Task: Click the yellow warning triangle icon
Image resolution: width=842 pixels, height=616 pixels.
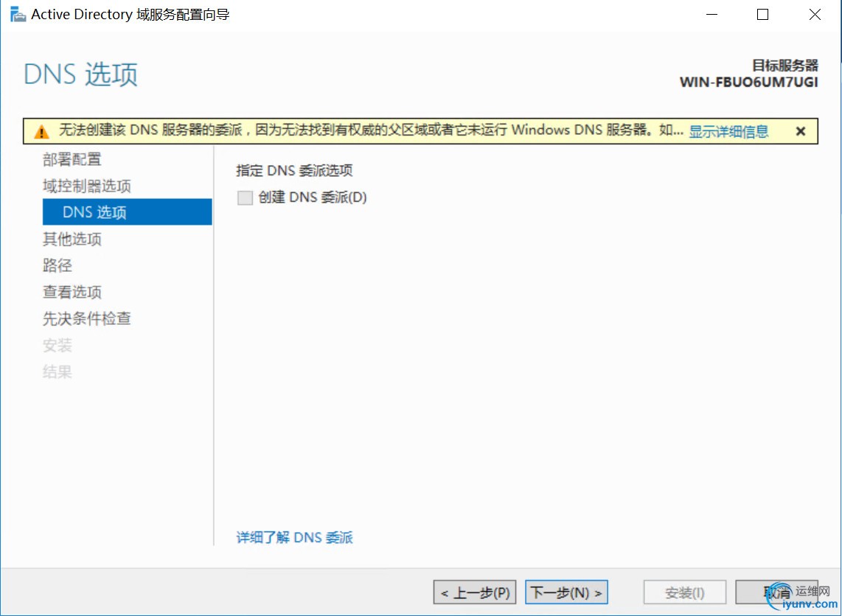Action: click(x=41, y=131)
